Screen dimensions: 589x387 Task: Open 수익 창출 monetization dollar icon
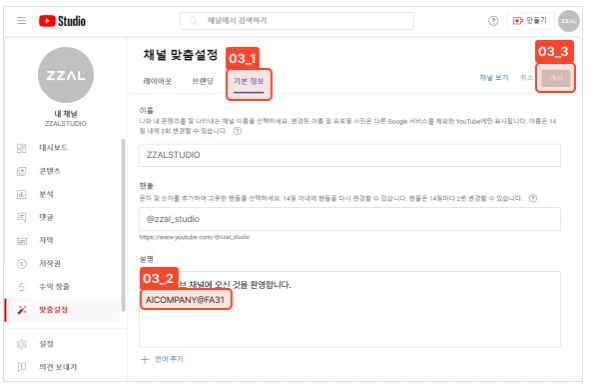click(x=22, y=287)
